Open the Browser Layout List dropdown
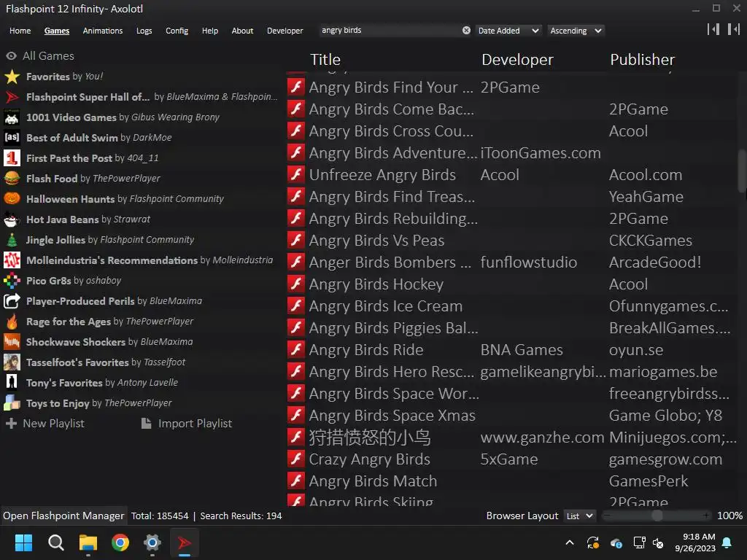The image size is (747, 560). (579, 516)
